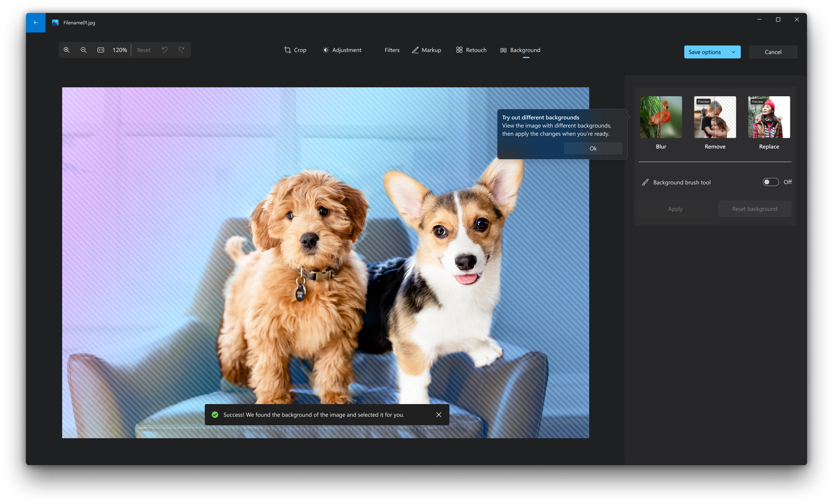Click the Background brush tool icon
The image size is (833, 504).
pos(646,182)
